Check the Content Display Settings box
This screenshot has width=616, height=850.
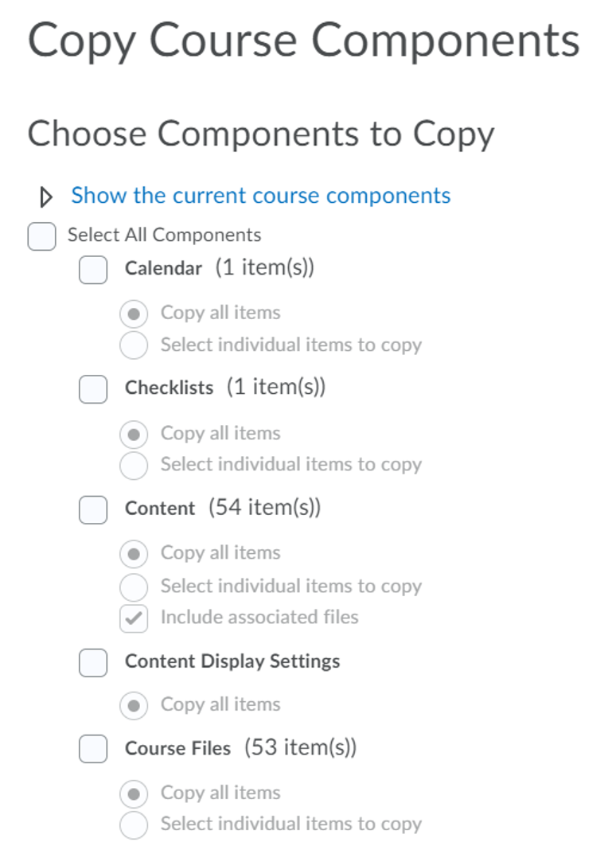coord(93,662)
